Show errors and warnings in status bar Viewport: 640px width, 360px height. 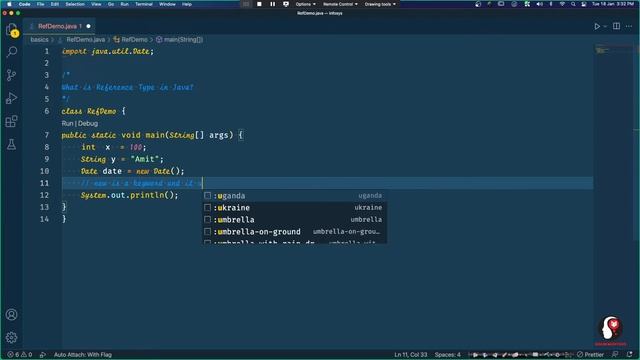coord(19,355)
